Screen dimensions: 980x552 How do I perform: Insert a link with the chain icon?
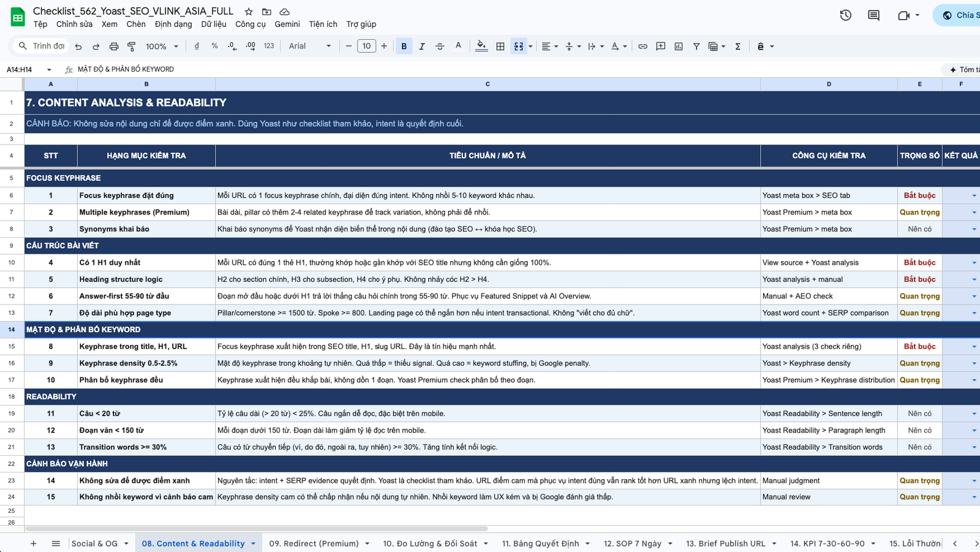(x=643, y=46)
